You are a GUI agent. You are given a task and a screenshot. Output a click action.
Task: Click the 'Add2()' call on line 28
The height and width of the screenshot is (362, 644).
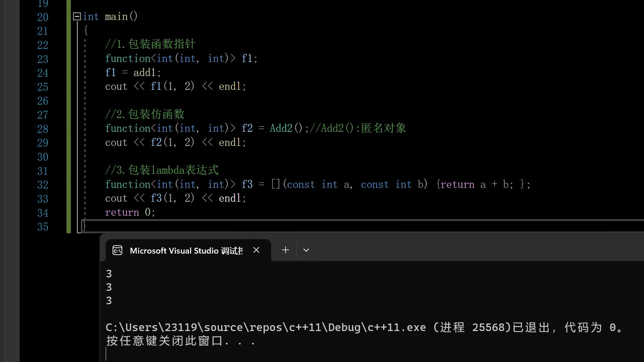pyautogui.click(x=286, y=128)
